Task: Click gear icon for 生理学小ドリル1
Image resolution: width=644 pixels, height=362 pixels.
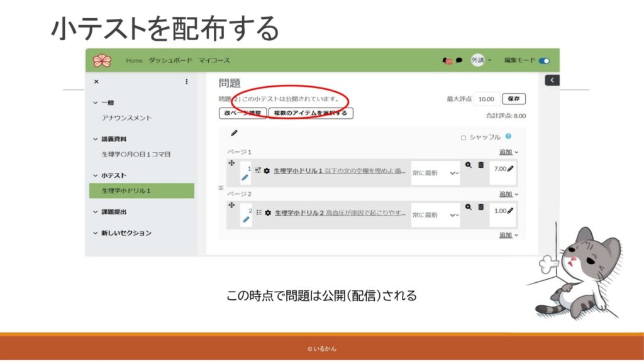Action: (267, 171)
